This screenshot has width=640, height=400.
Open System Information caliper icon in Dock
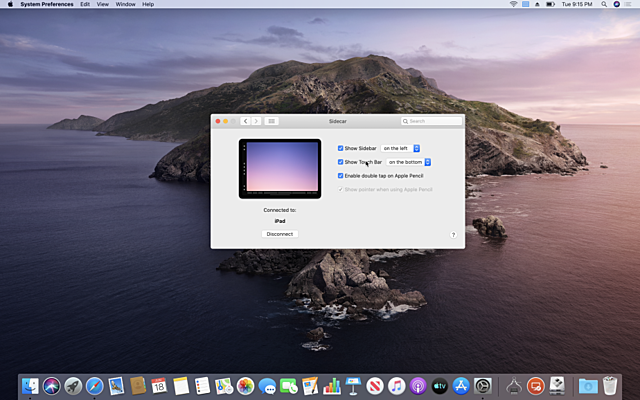point(513,386)
